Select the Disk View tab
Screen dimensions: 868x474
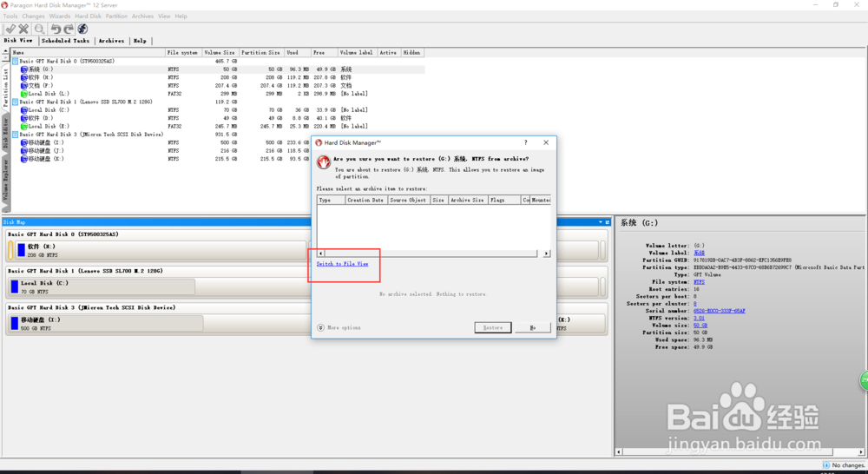18,41
